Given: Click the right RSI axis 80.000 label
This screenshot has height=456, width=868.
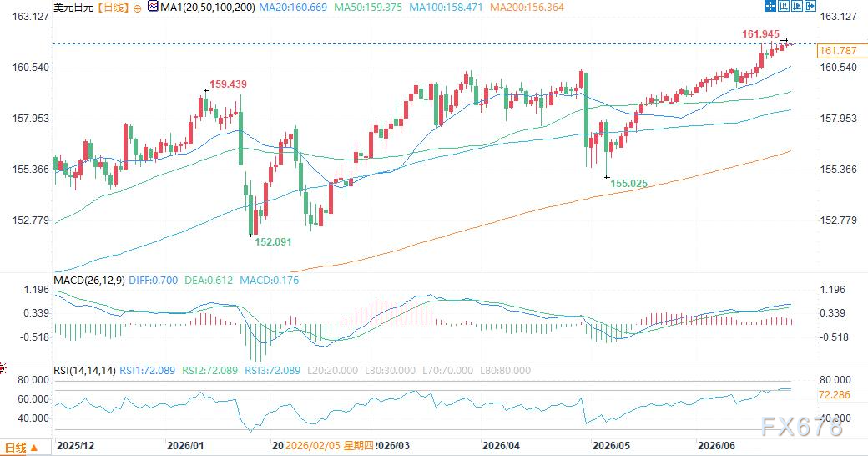Looking at the screenshot, I should (835, 380).
